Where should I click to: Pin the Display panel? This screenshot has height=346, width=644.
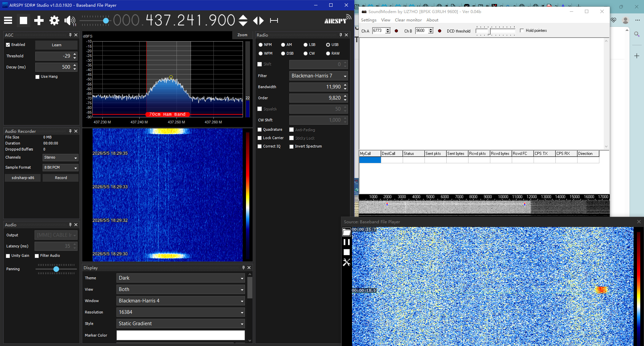click(243, 268)
